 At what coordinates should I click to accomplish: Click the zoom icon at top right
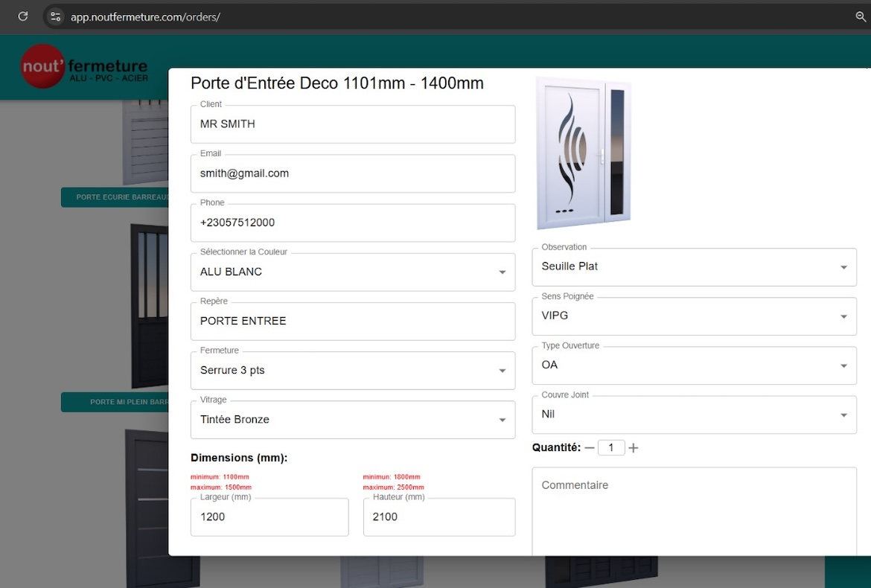click(861, 16)
